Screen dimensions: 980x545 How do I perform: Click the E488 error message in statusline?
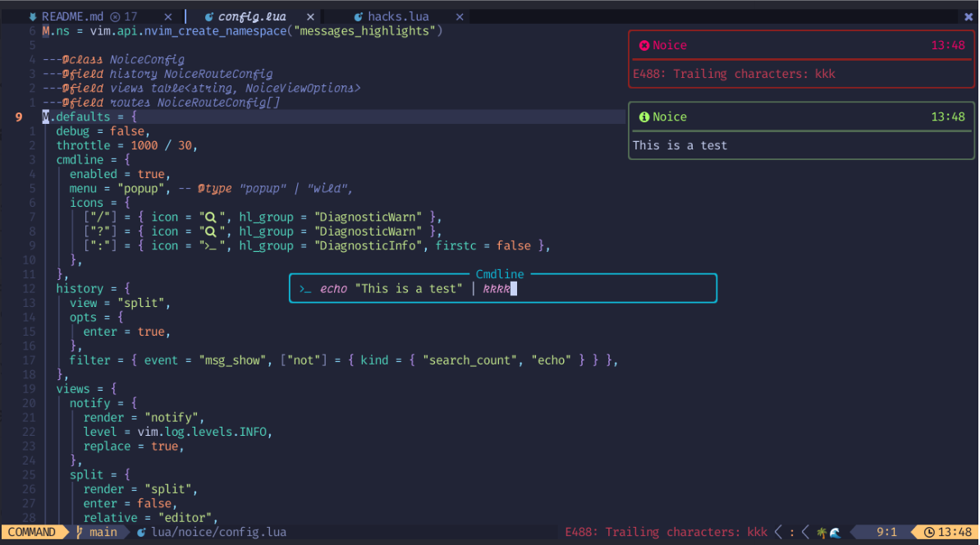coord(666,532)
